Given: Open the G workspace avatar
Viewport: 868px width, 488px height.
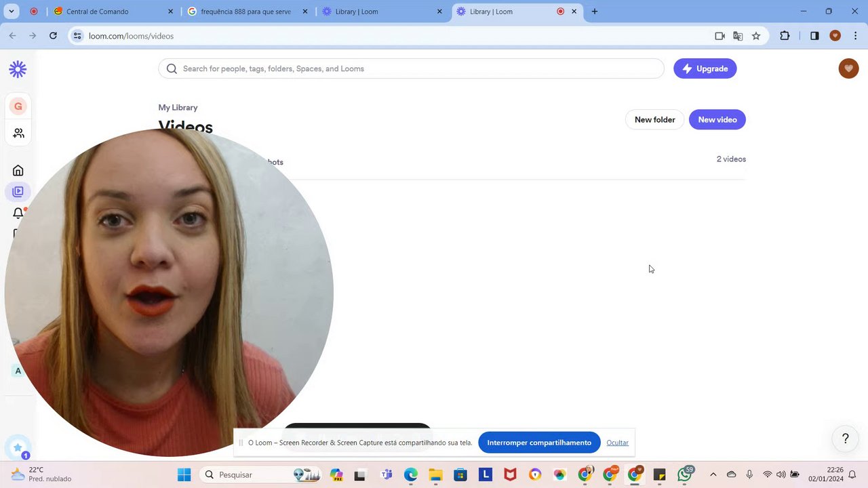Looking at the screenshot, I should [18, 106].
